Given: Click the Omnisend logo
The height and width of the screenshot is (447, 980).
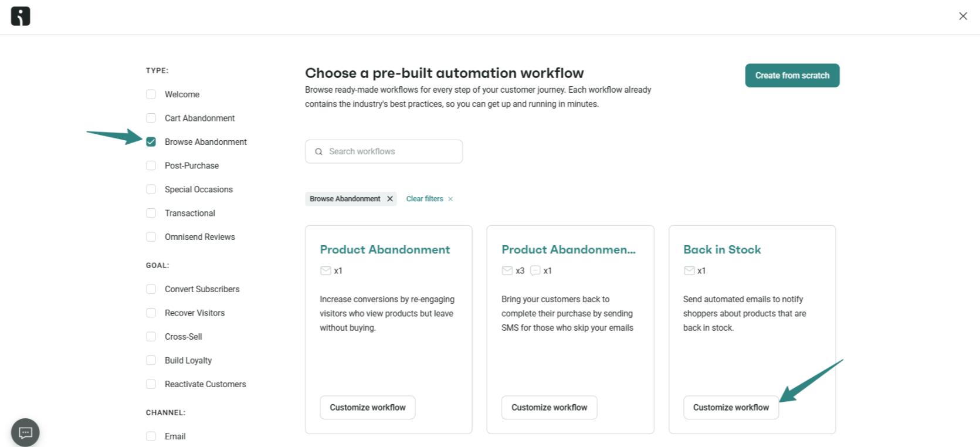Looking at the screenshot, I should (20, 16).
